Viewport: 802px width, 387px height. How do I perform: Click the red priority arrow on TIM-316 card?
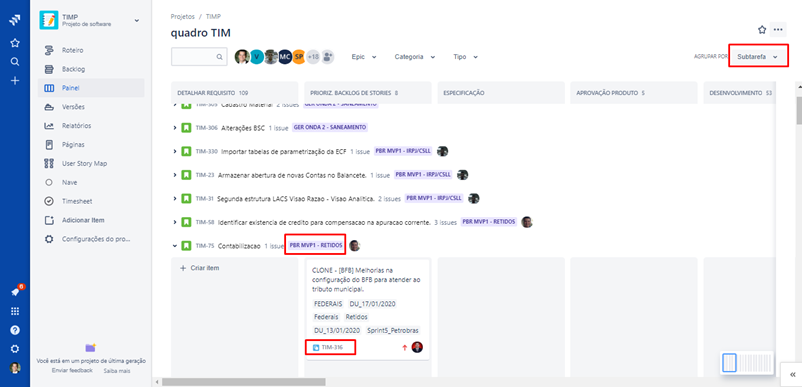tap(404, 348)
